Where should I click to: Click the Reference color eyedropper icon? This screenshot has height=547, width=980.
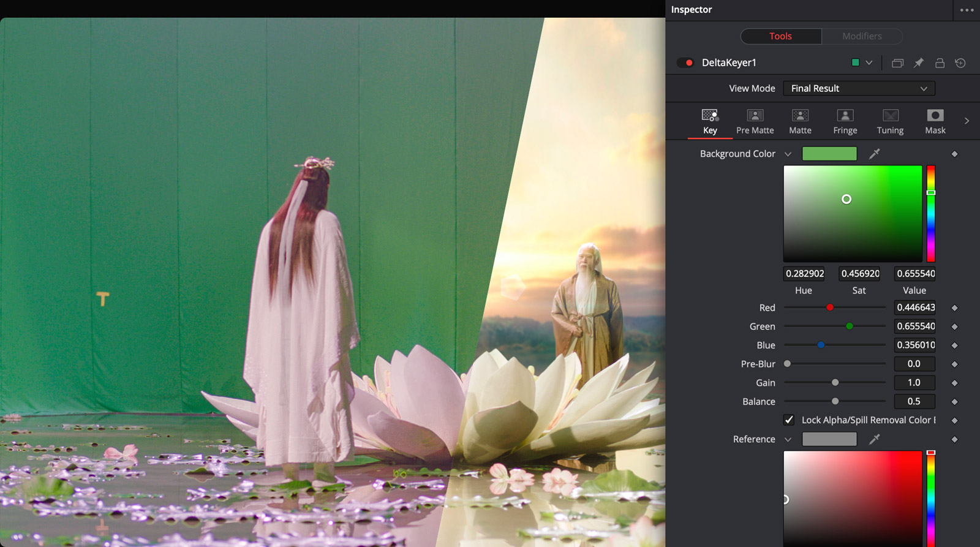click(x=874, y=439)
